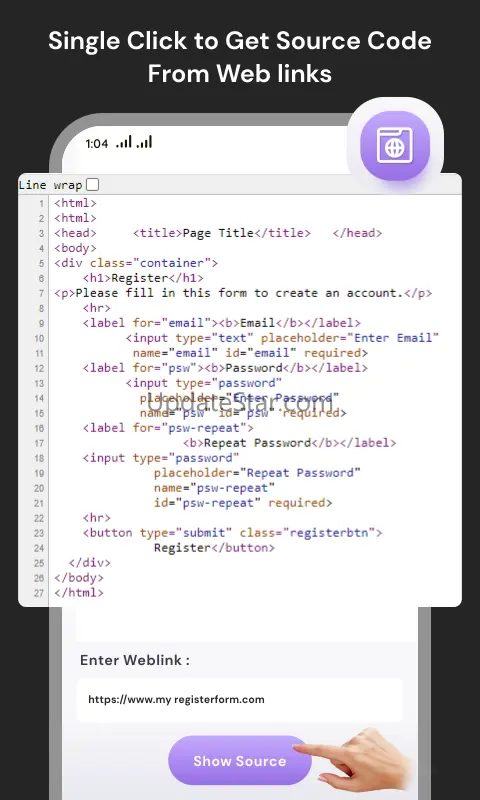Enable the Line wrap checkbox
The height and width of the screenshot is (800, 480).
tap(92, 185)
